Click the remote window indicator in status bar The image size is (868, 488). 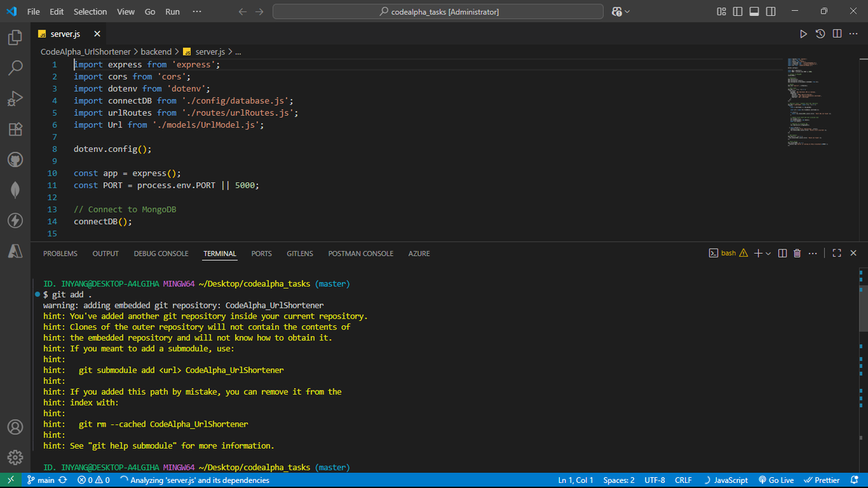pos(9,480)
